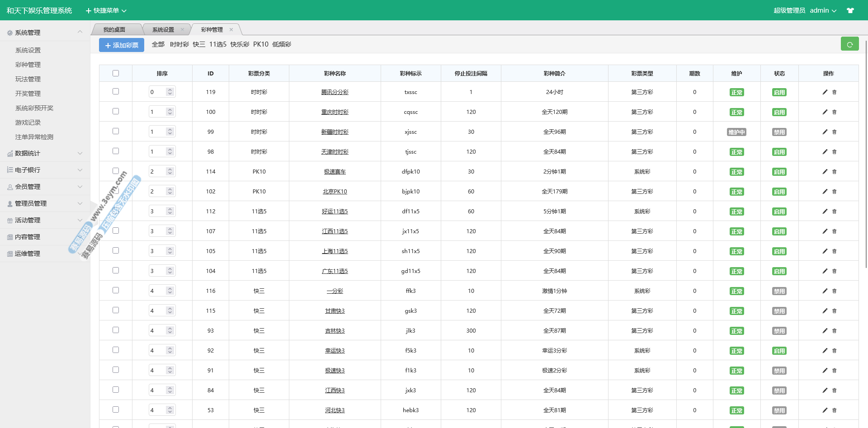Screen dimensions: 868x428
Task: Click trash icon in 河北快3 row
Action: pyautogui.click(x=835, y=410)
